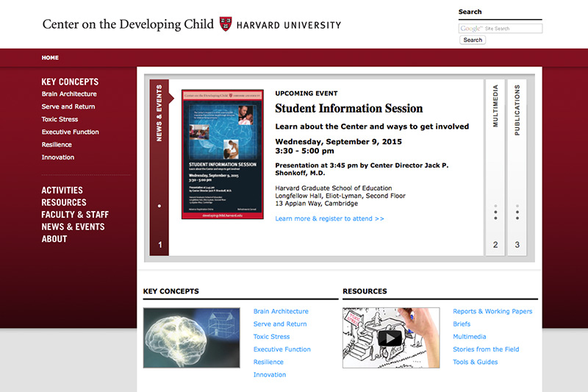Open Reports & Working Papers link

[492, 311]
